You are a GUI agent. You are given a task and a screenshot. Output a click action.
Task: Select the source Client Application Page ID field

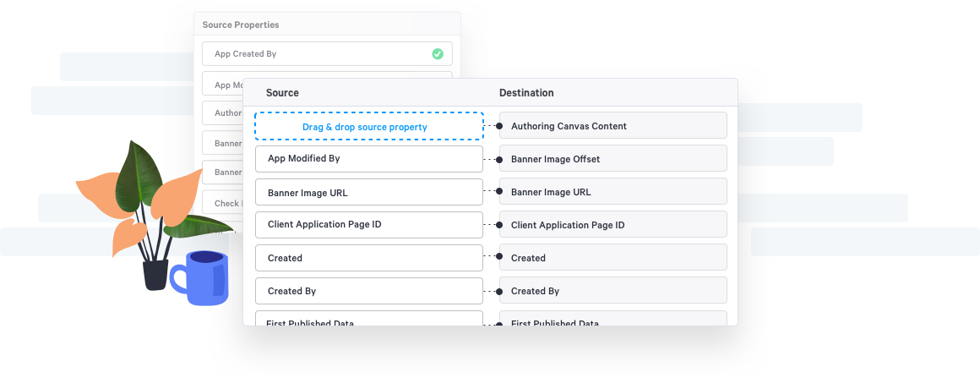(369, 225)
